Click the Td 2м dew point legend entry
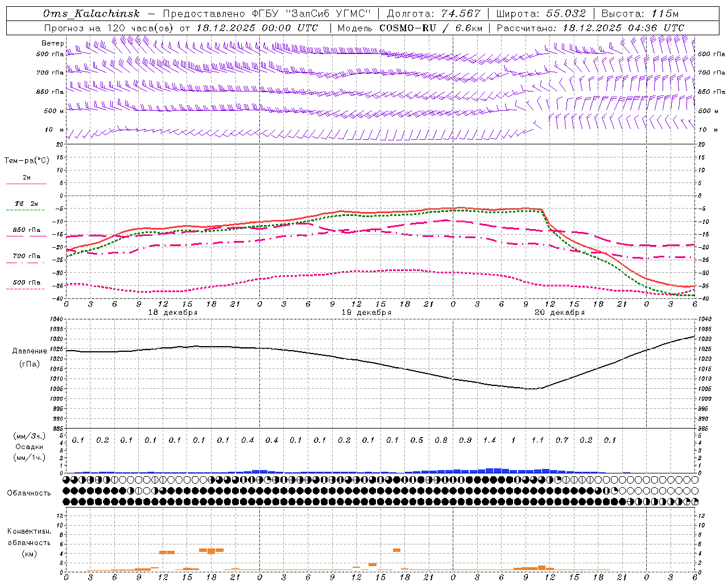 pyautogui.click(x=26, y=203)
